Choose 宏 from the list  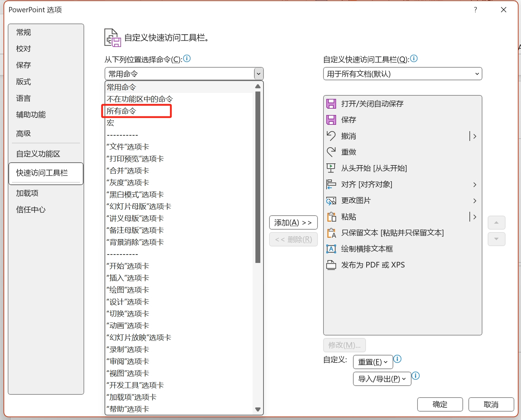click(x=179, y=123)
